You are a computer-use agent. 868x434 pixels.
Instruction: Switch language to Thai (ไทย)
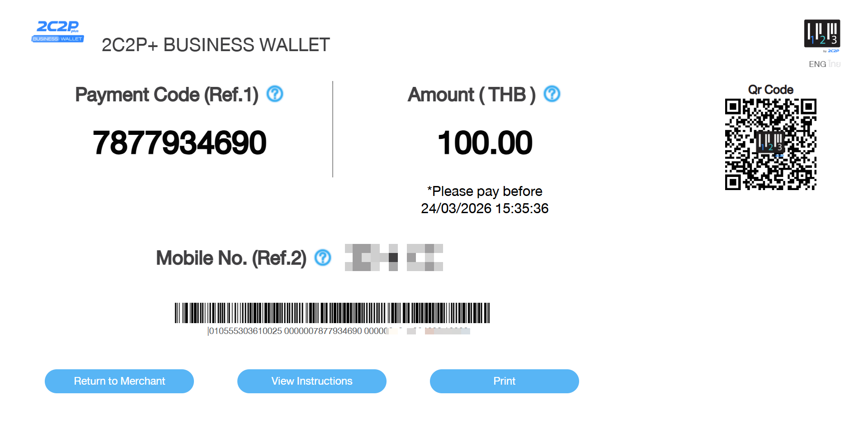tap(835, 64)
